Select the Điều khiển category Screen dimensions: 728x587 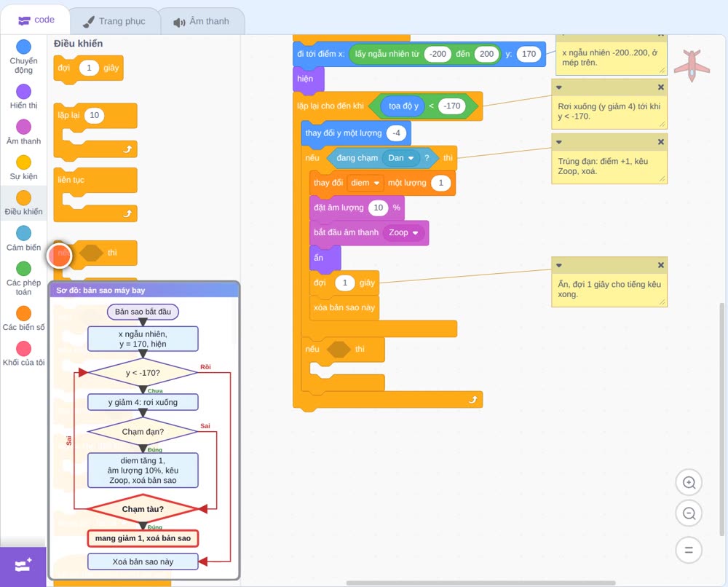pyautogui.click(x=23, y=203)
